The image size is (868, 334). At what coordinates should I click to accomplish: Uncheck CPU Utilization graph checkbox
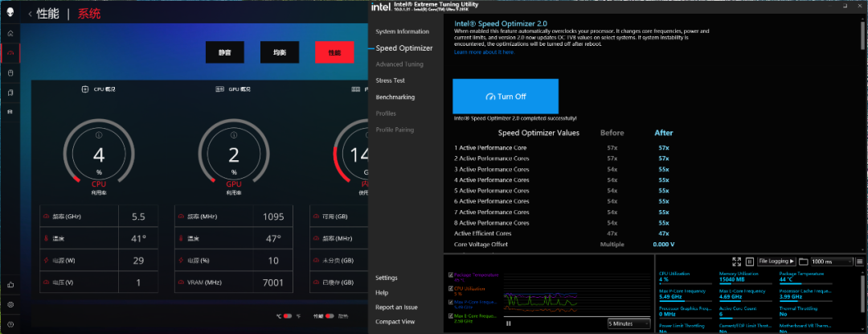450,288
